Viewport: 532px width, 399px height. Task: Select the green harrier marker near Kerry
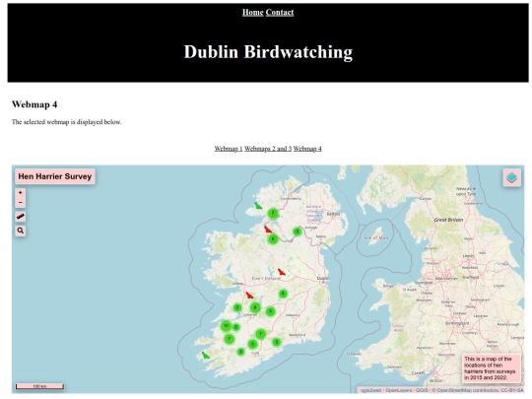pyautogui.click(x=205, y=356)
